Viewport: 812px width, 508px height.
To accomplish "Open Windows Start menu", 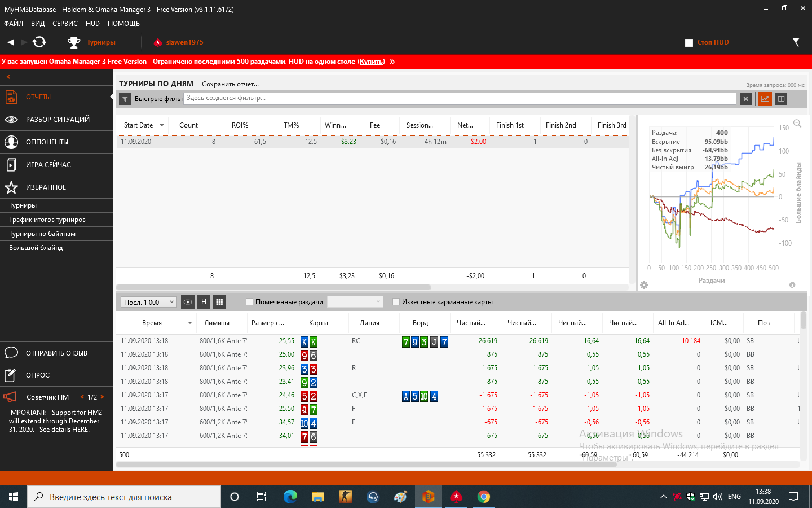I will [14, 497].
